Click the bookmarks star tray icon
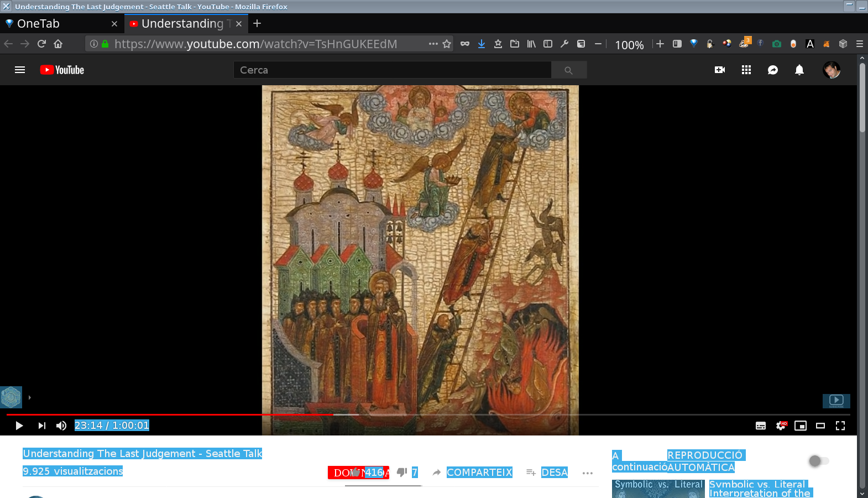This screenshot has height=498, width=868. [498, 44]
